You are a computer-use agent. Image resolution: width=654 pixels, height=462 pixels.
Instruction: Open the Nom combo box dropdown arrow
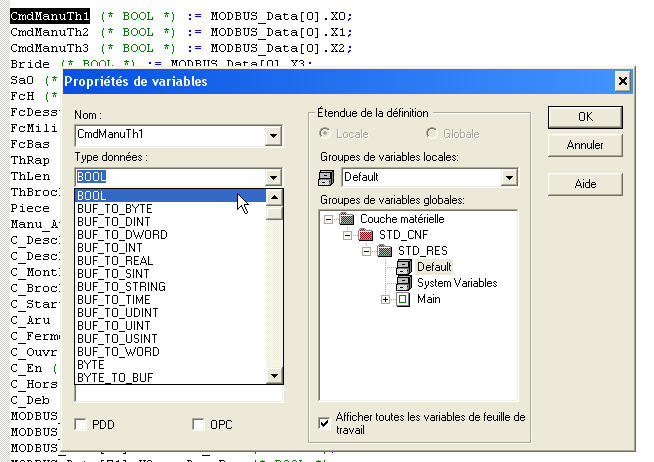273,134
